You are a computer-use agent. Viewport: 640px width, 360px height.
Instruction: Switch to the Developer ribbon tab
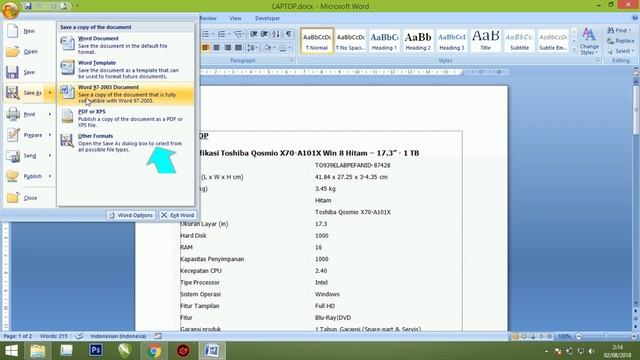point(267,18)
